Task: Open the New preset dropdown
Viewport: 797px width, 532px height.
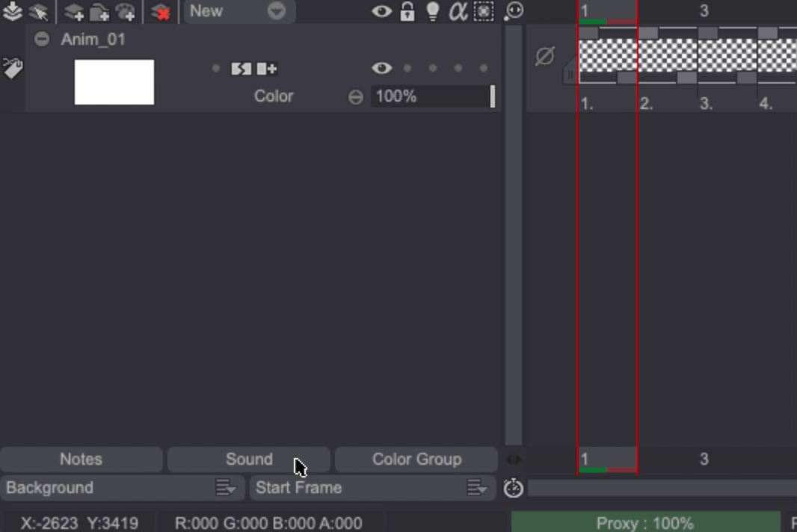Action: point(277,11)
